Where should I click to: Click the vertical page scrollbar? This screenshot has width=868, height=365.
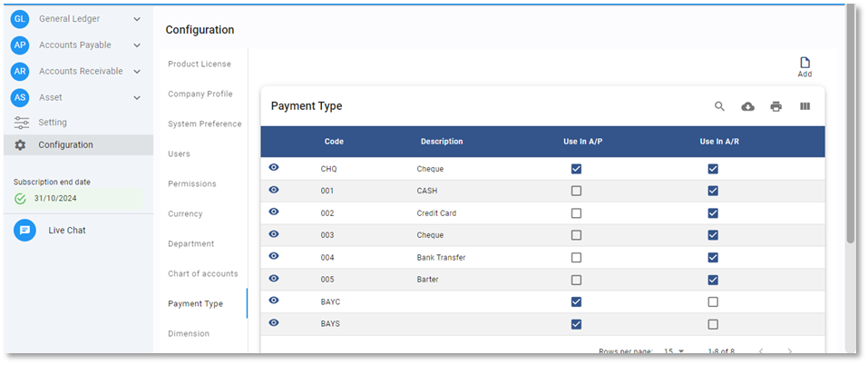tap(850, 127)
